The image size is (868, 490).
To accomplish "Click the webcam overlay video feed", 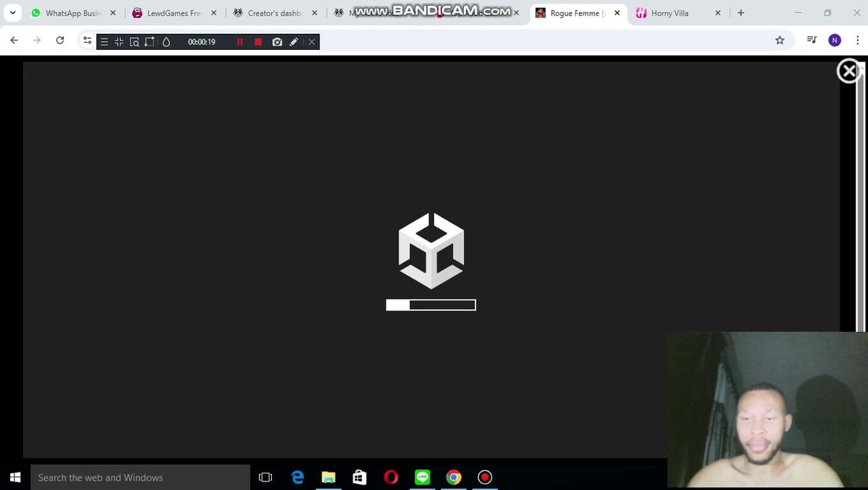I will (x=768, y=409).
